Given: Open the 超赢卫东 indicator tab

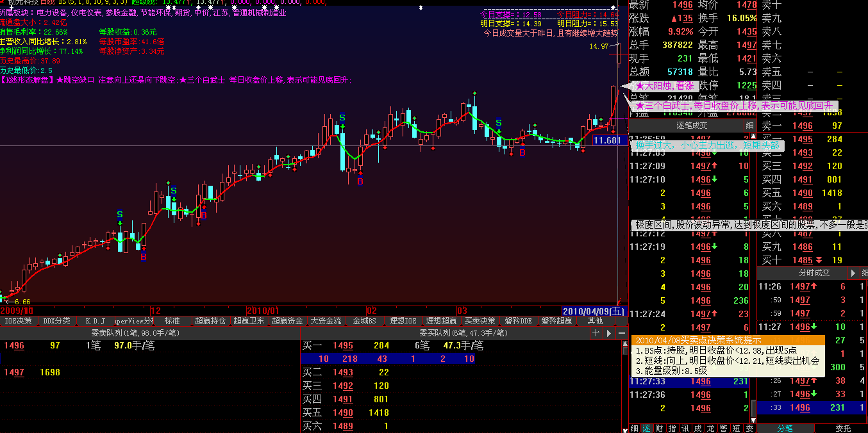Looking at the screenshot, I should pyautogui.click(x=249, y=321).
